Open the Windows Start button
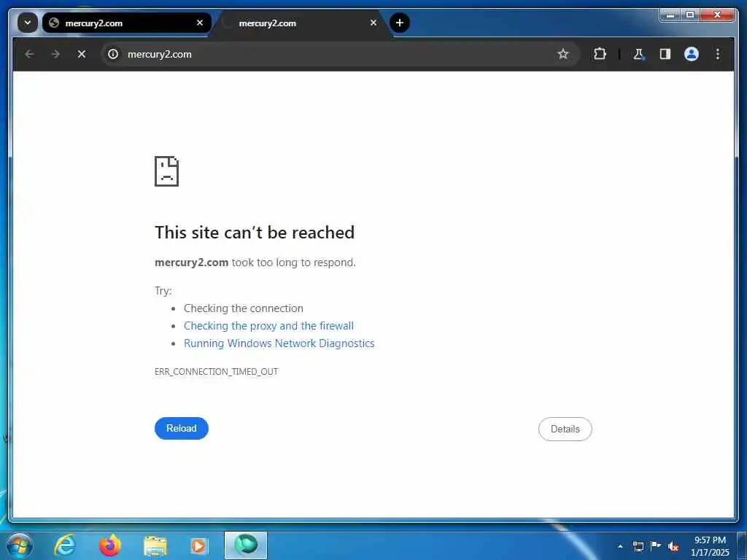 click(20, 545)
